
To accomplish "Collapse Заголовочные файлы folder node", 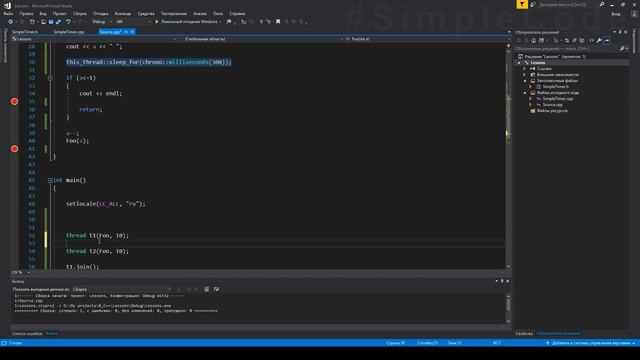I will point(525,80).
